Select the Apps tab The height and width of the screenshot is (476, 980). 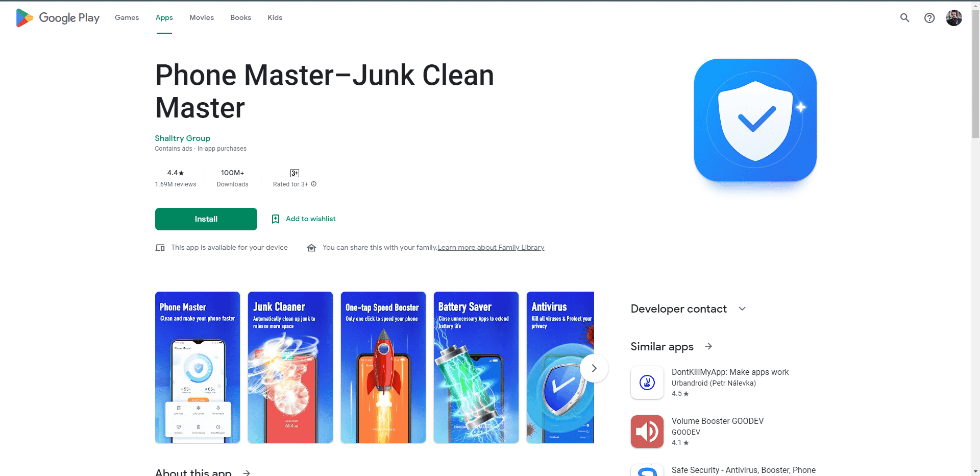point(164,17)
